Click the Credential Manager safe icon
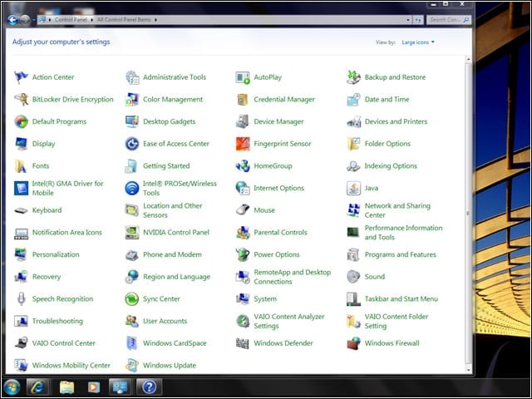The width and height of the screenshot is (532, 399). coord(243,100)
